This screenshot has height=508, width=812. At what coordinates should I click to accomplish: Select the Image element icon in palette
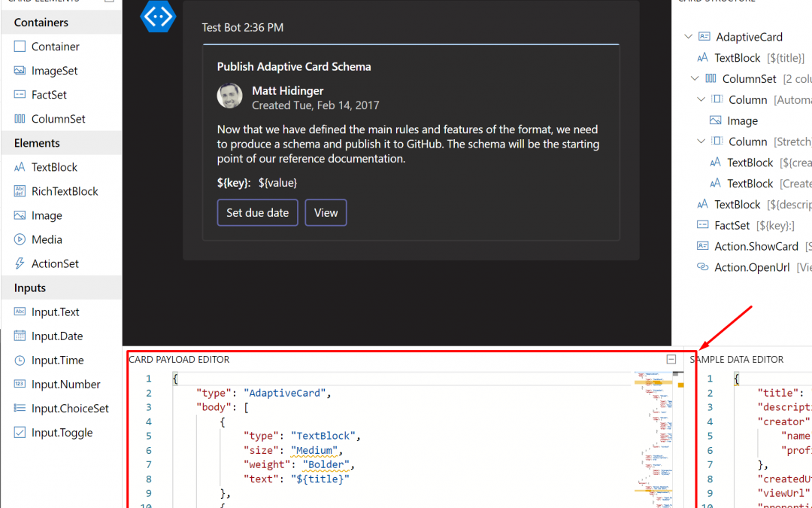pos(20,215)
